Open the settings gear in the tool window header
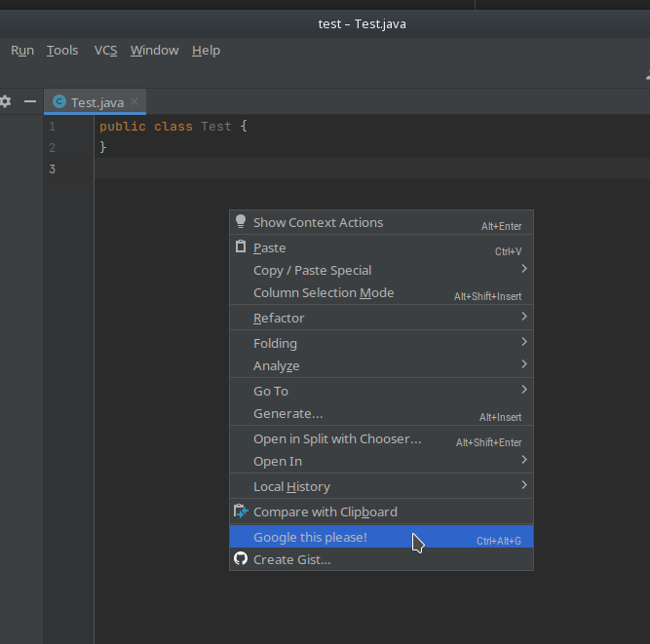Viewport: 650px width, 644px height. tap(5, 101)
